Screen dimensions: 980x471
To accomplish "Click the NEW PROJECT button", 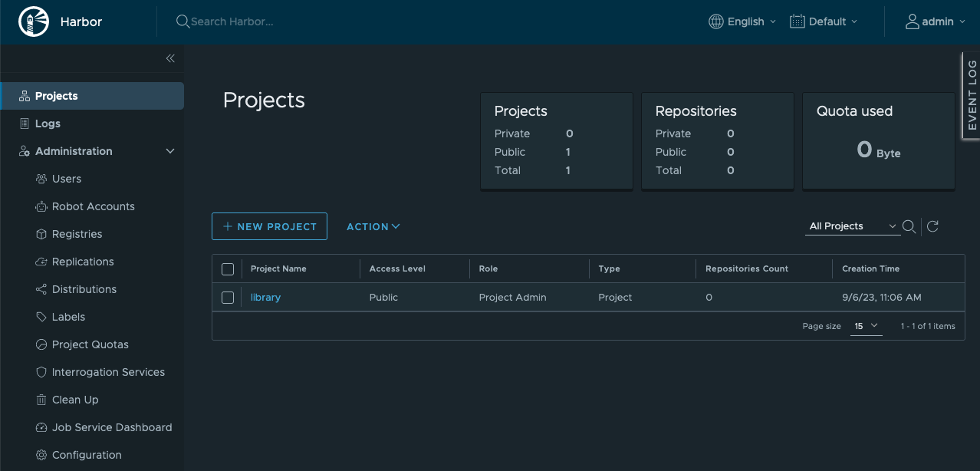I will 269,226.
